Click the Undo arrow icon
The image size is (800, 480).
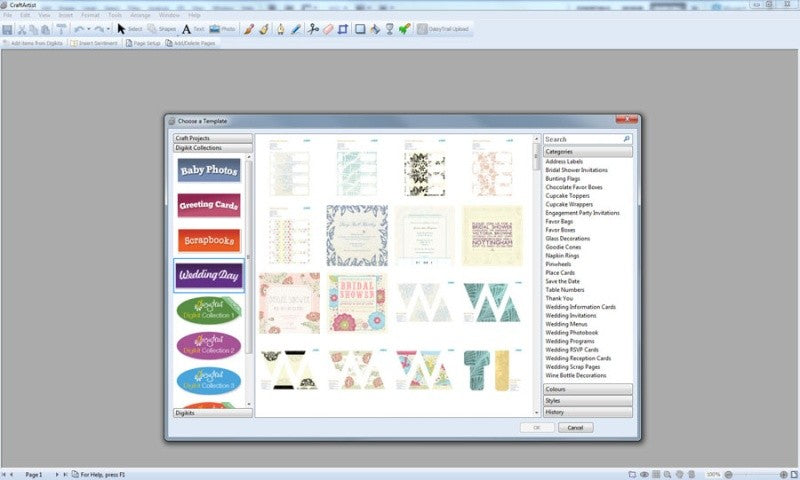tap(79, 30)
